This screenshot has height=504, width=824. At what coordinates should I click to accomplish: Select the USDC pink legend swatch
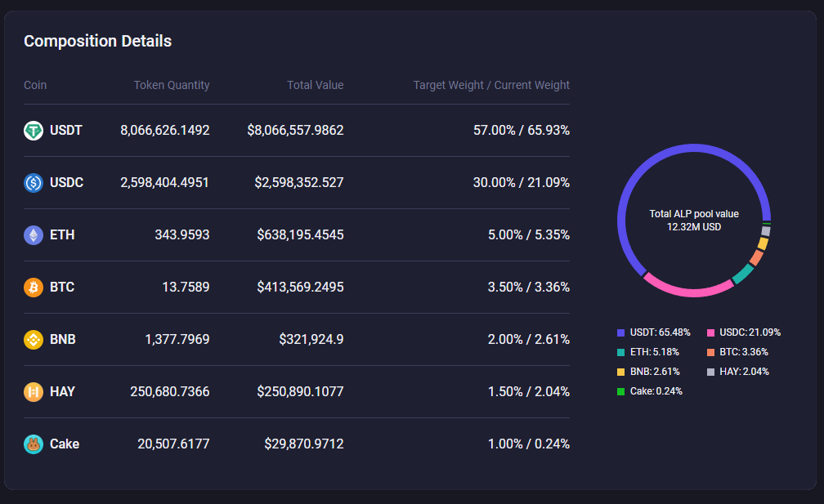coord(711,332)
